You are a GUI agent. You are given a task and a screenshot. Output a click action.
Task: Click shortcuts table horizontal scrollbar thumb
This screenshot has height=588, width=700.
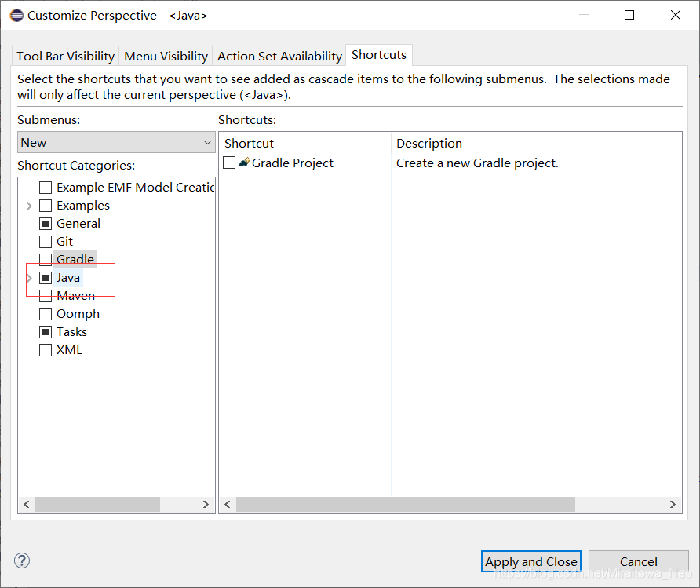406,505
